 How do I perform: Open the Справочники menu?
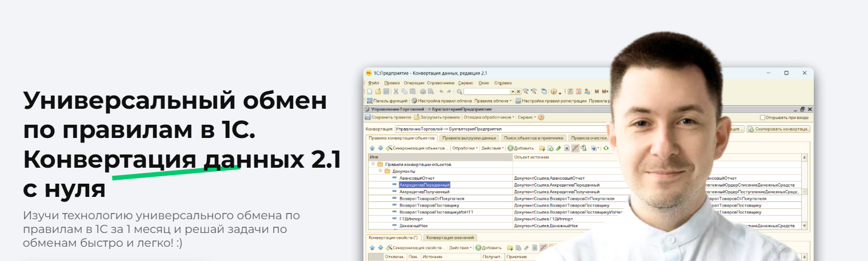tap(441, 83)
